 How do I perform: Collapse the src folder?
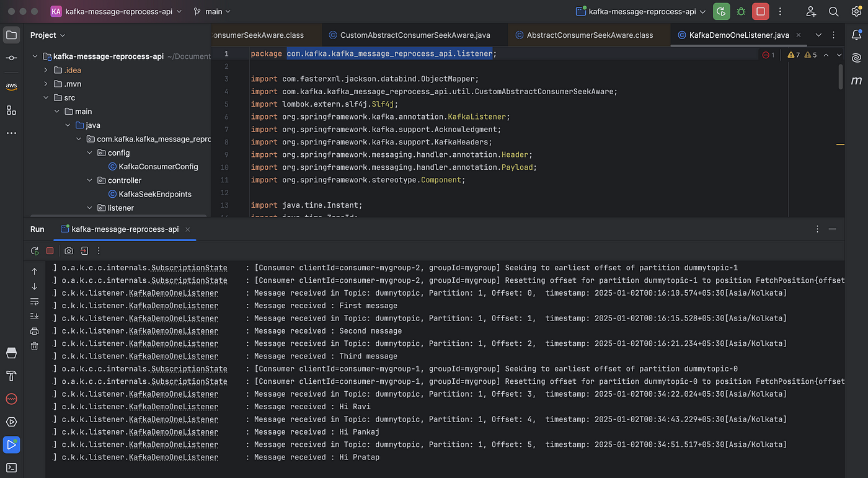pos(46,97)
